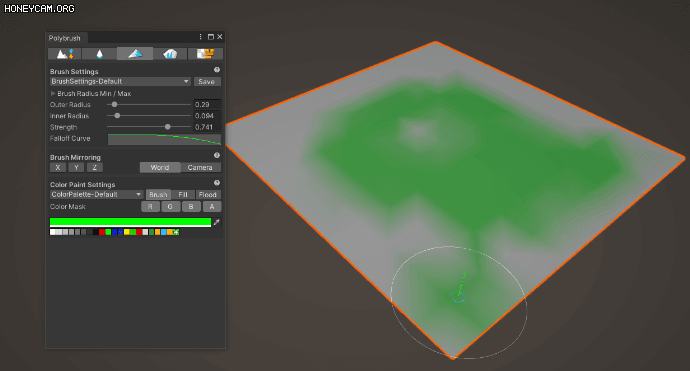Expand Brush Radius Min / Max foldout

53,93
